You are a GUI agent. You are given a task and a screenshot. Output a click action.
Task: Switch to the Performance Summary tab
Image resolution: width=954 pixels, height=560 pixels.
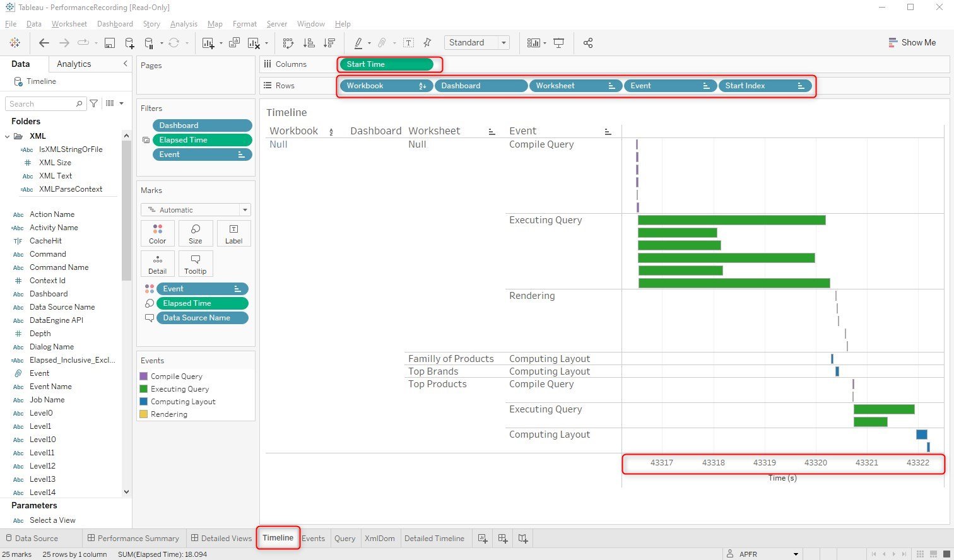(x=133, y=539)
